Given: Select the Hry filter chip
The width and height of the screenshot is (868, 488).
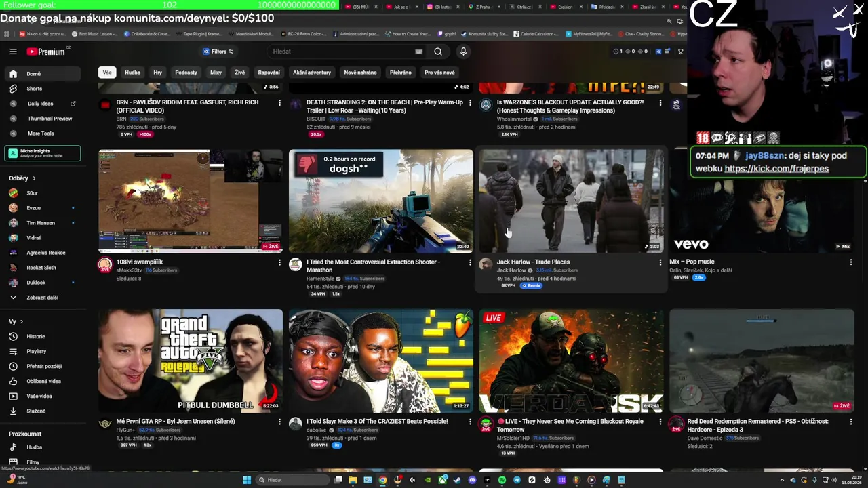Looking at the screenshot, I should click(x=157, y=73).
